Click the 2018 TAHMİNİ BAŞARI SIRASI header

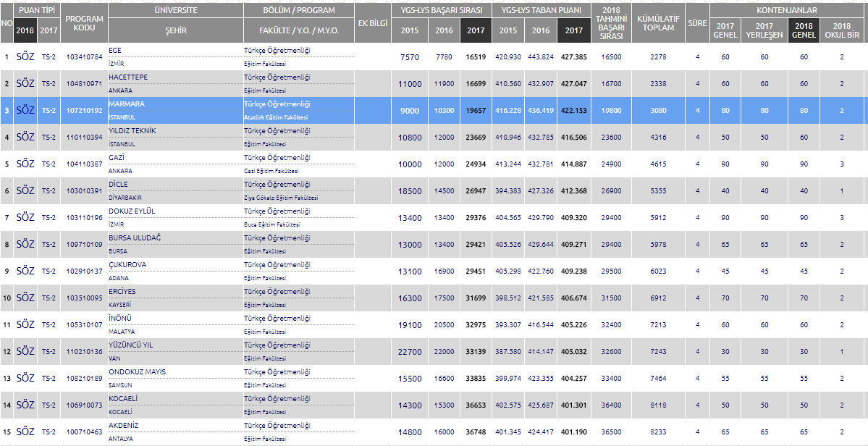click(x=611, y=22)
